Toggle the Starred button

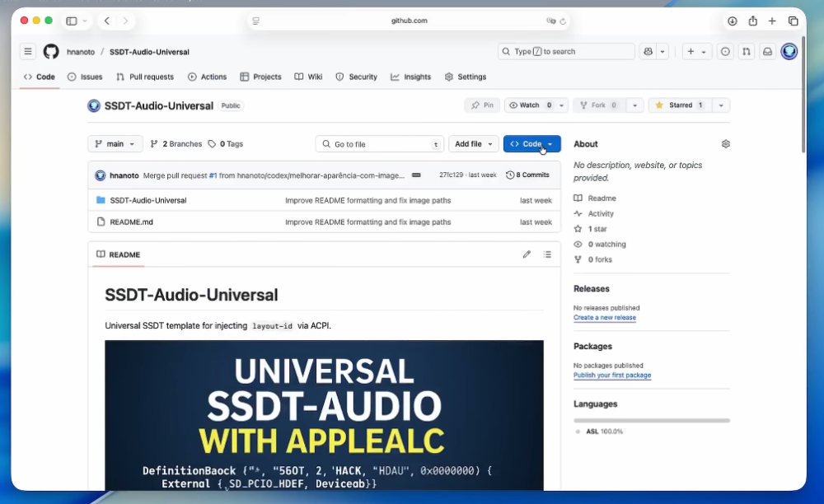[680, 105]
